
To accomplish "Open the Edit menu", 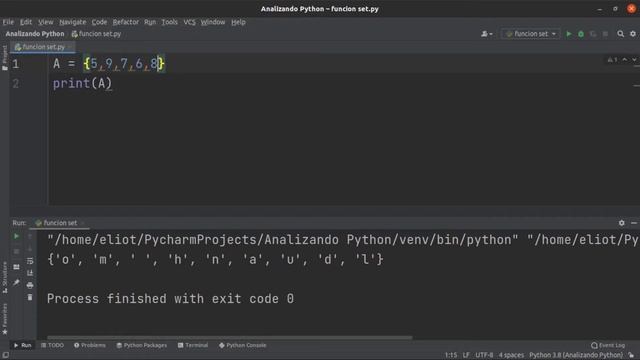I will coord(26,22).
